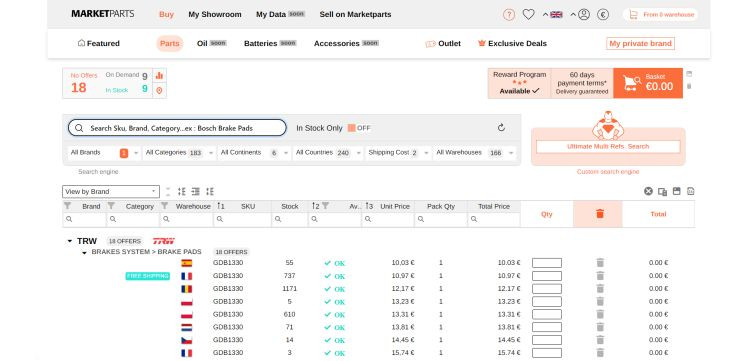Image resolution: width=750 pixels, height=361 pixels.
Task: Click Ultimate Multi Refs. Search button
Action: tap(608, 146)
